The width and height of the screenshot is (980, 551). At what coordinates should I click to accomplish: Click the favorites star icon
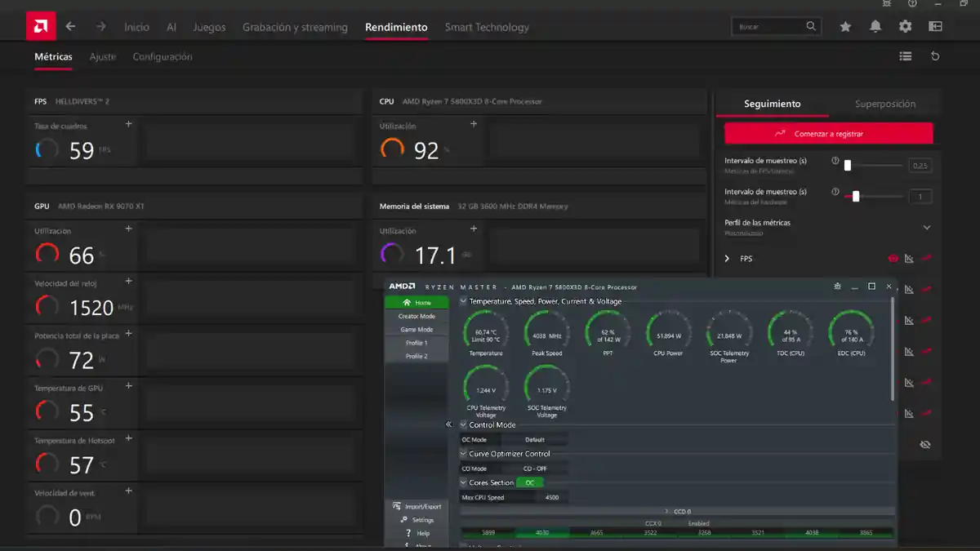click(x=845, y=26)
